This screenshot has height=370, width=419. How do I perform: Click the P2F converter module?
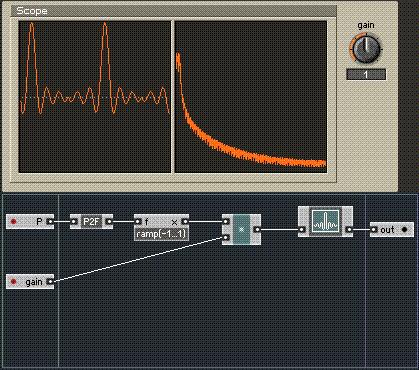point(91,222)
